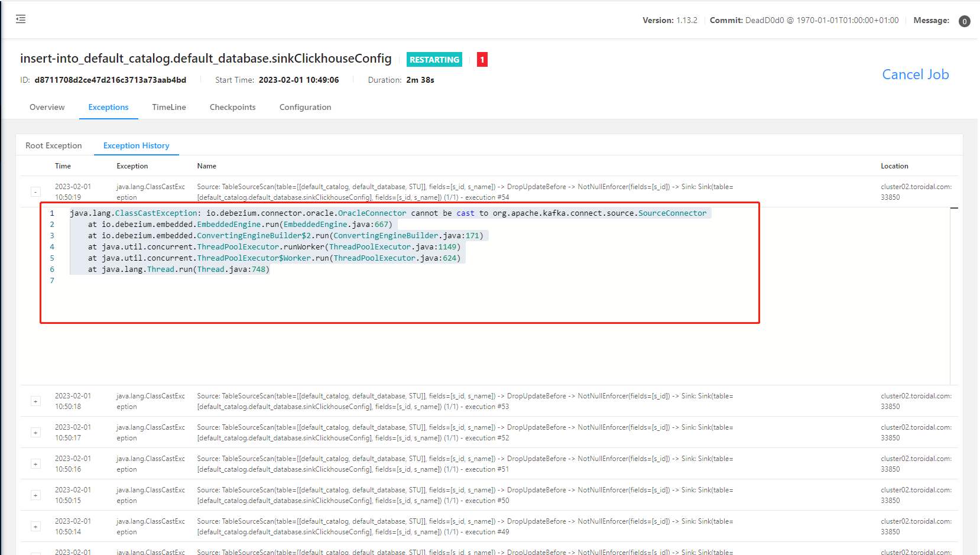The width and height of the screenshot is (980, 555).
Task: Switch to Root Exception tab
Action: click(54, 145)
